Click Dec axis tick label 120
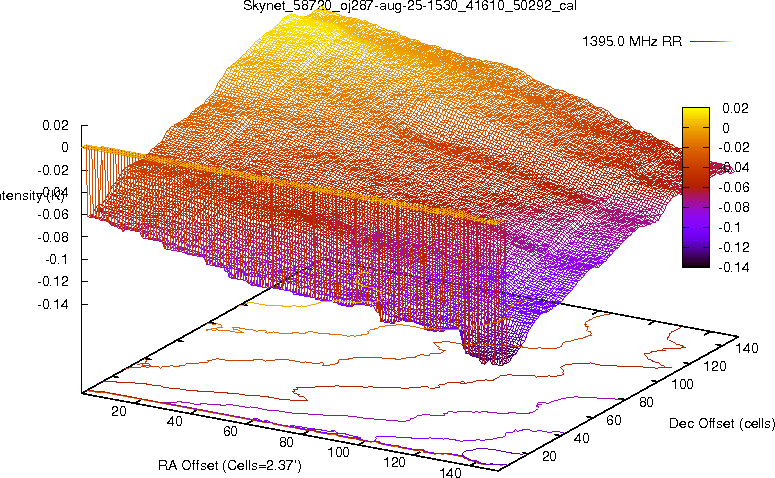Image resolution: width=775 pixels, height=478 pixels. (x=715, y=367)
